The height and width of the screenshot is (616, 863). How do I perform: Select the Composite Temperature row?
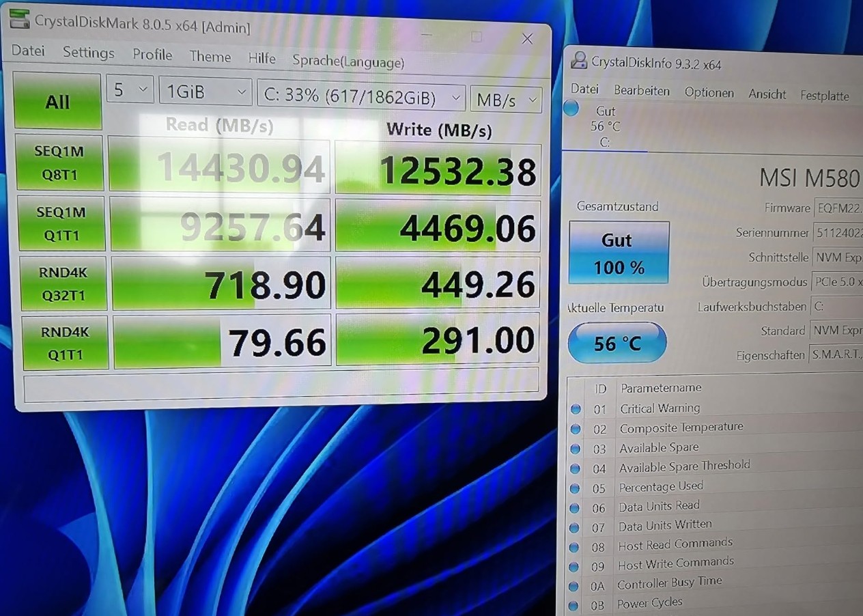715,428
